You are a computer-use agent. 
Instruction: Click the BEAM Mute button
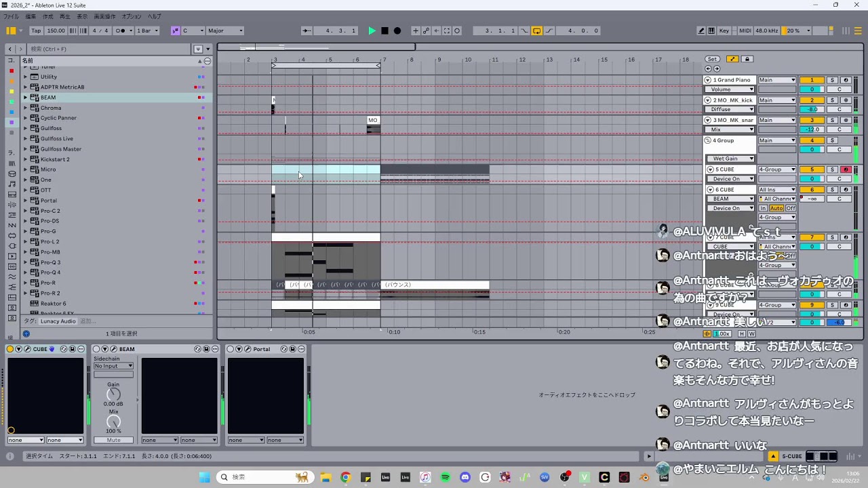pyautogui.click(x=113, y=440)
